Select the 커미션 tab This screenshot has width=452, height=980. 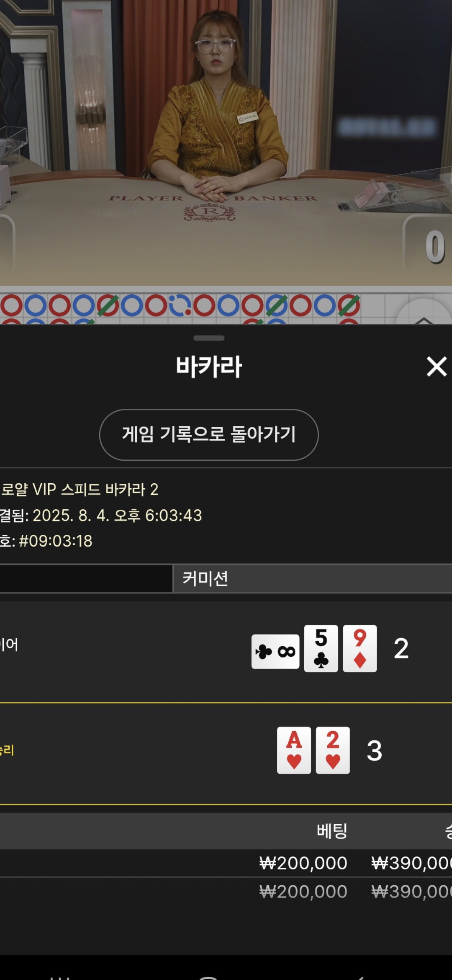pyautogui.click(x=313, y=578)
